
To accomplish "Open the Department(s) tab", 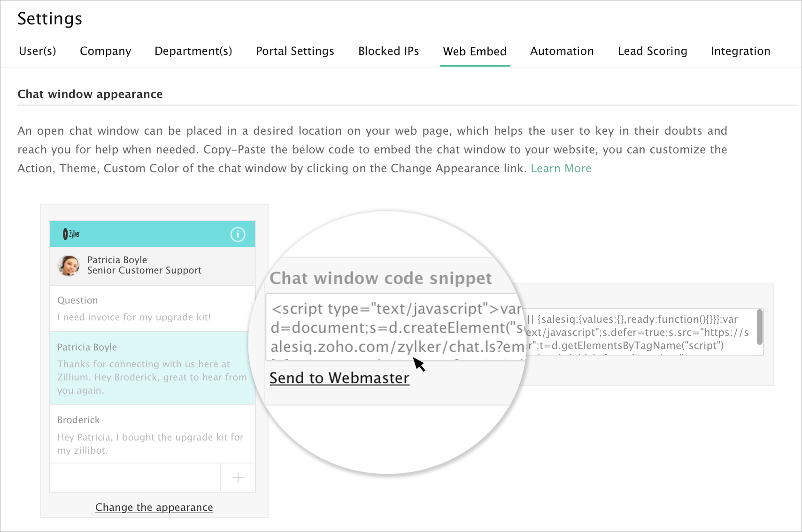I will [193, 51].
